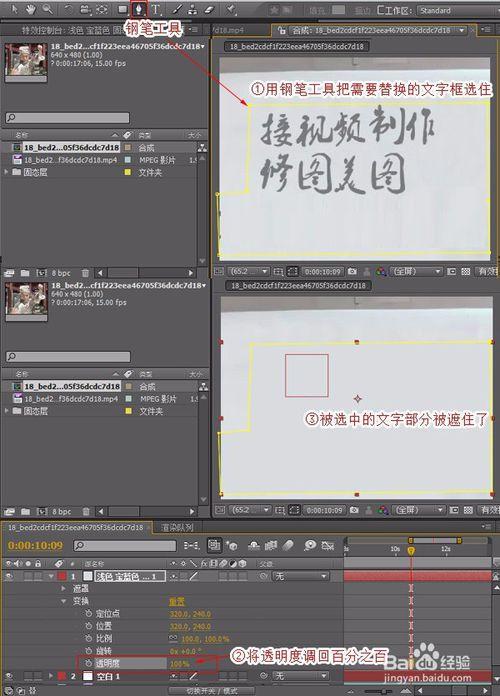This screenshot has height=696, width=500.
Task: Hide layer 2 空白 1 with eye icon
Action: point(9,676)
